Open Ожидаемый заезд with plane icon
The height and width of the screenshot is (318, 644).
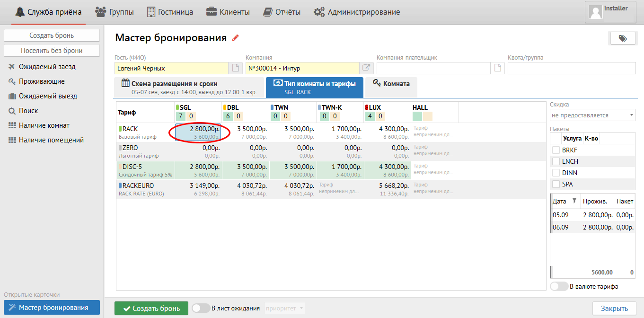[x=47, y=67]
